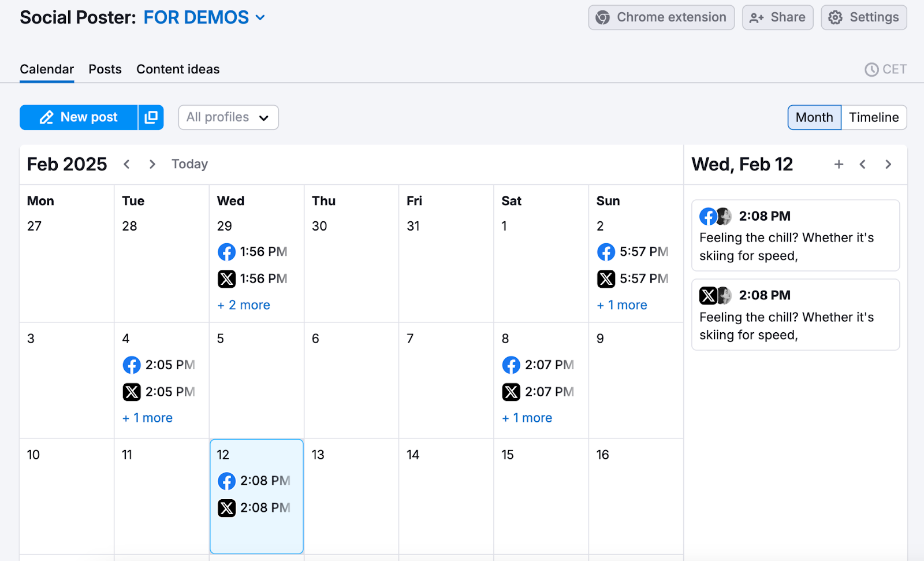Image resolution: width=924 pixels, height=561 pixels.
Task: Click the Facebook icon on the 2:08 PM detail card
Action: 707,216
